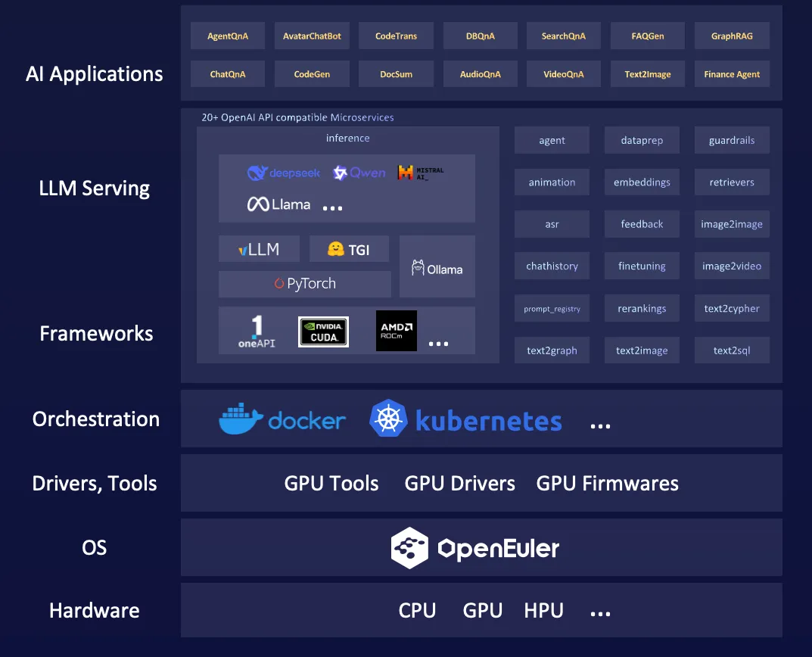Click the guardrails microservice box
This screenshot has height=657, width=812.
732,141
